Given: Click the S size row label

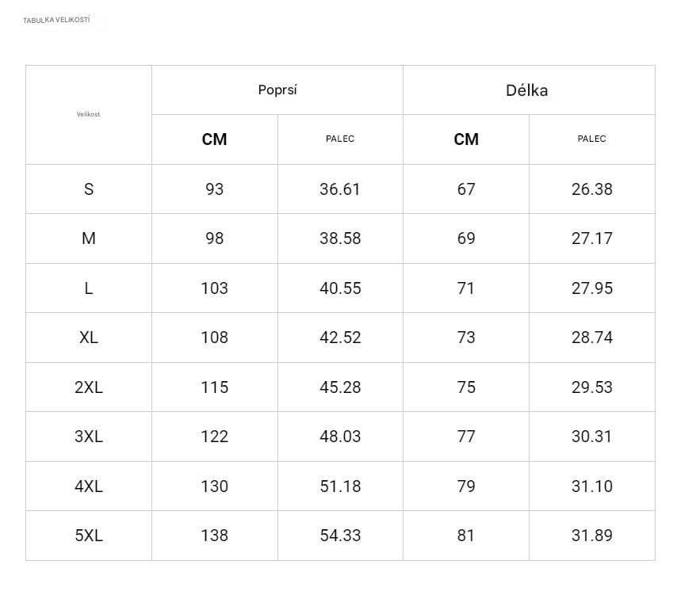Looking at the screenshot, I should tap(89, 189).
